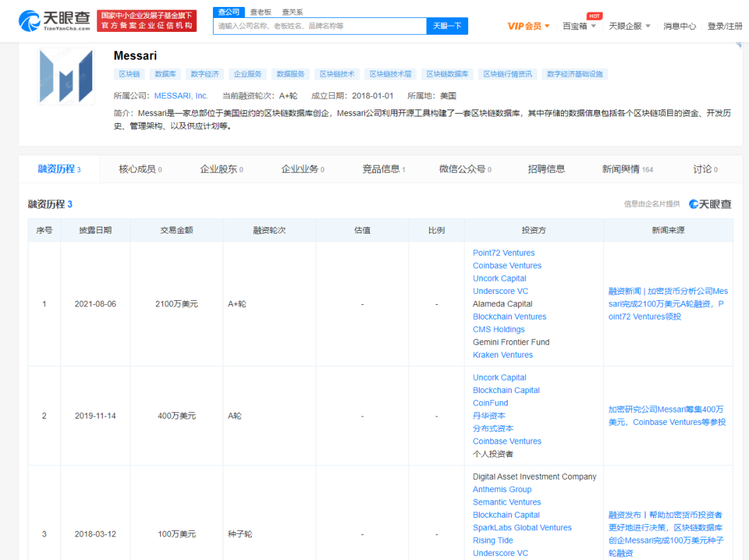Click the TianYanCha logo
The image size is (749, 560).
54,21
